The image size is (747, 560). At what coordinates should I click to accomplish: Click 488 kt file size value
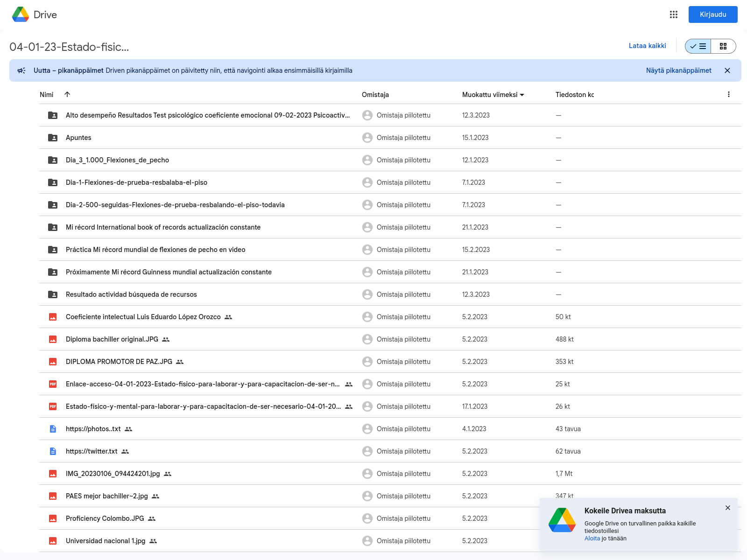(564, 339)
